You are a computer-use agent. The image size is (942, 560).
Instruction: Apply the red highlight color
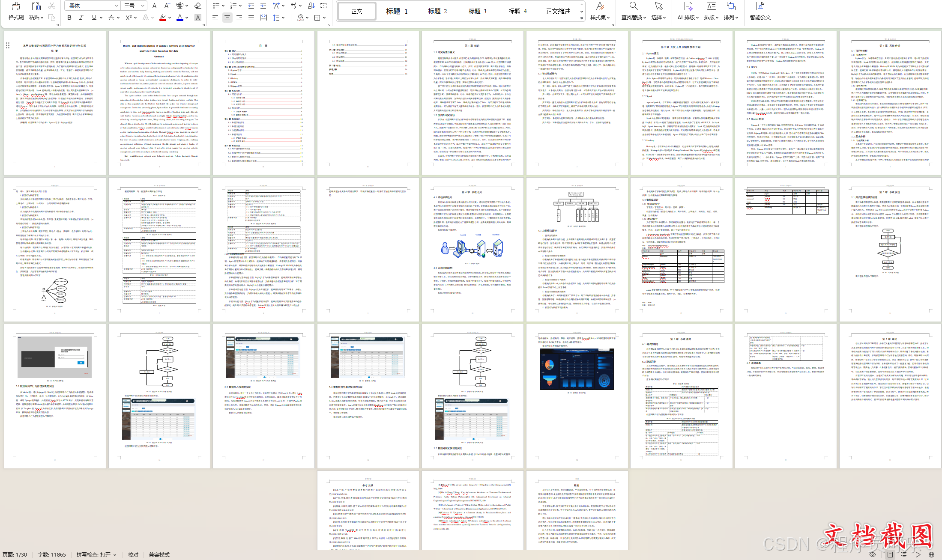[x=163, y=18]
